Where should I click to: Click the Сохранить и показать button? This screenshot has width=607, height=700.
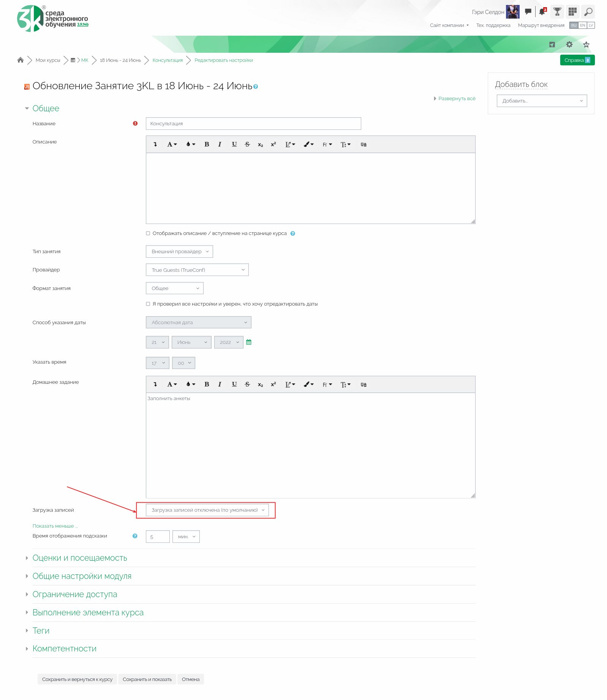pos(147,679)
